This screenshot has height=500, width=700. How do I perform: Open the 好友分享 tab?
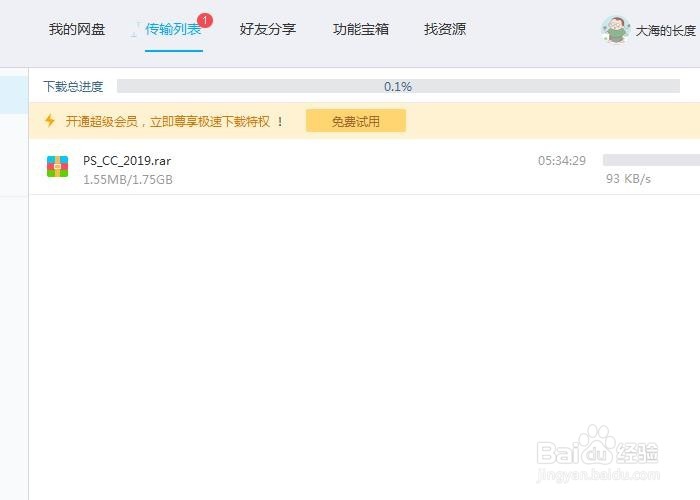point(267,29)
